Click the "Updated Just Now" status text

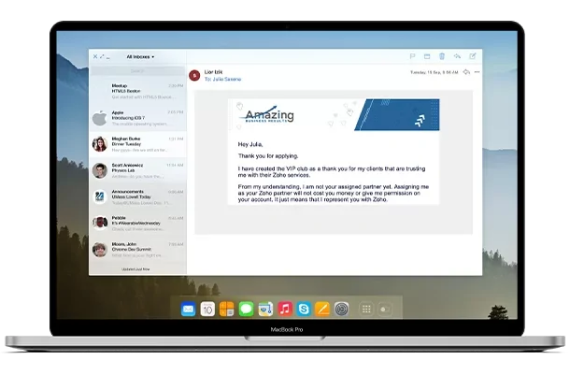[x=136, y=269]
